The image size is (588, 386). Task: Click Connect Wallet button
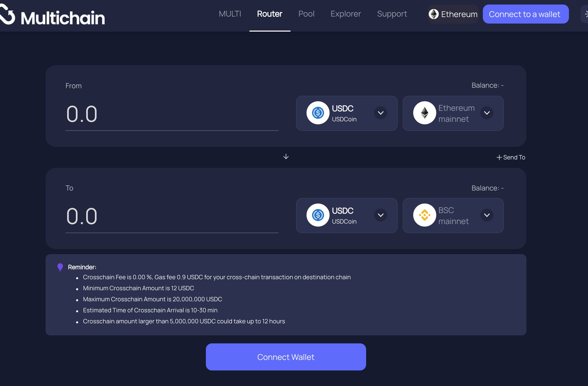285,357
